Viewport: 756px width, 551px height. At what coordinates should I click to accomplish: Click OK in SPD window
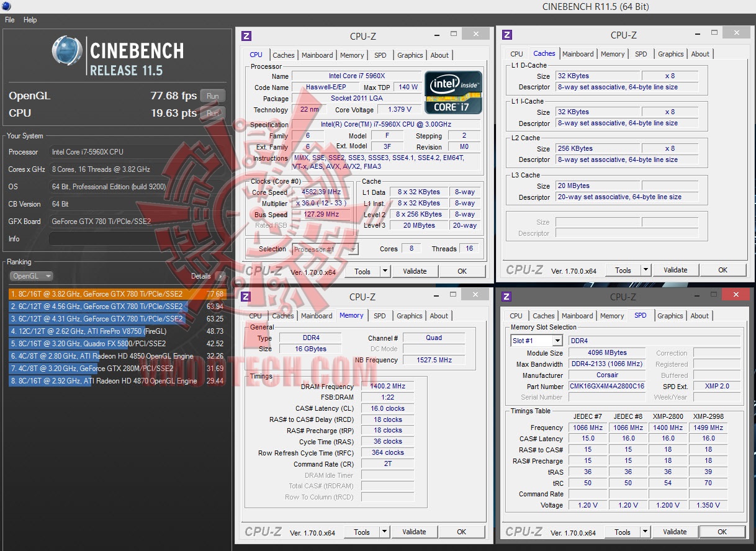click(x=722, y=532)
